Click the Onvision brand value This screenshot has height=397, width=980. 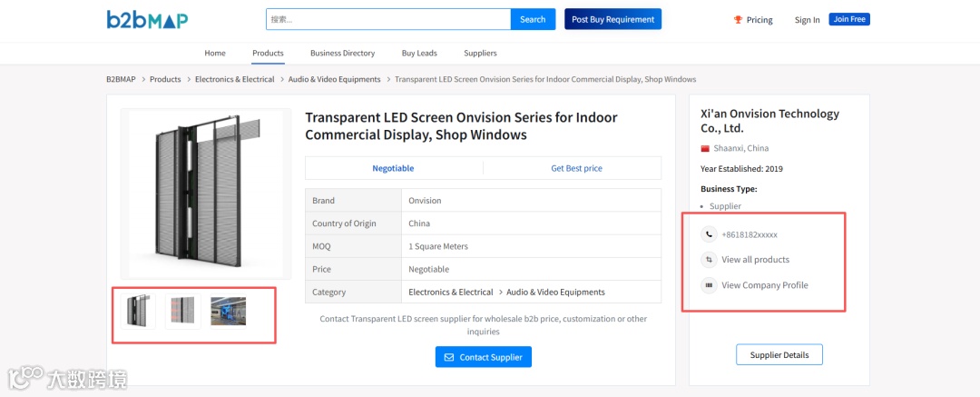click(x=425, y=201)
